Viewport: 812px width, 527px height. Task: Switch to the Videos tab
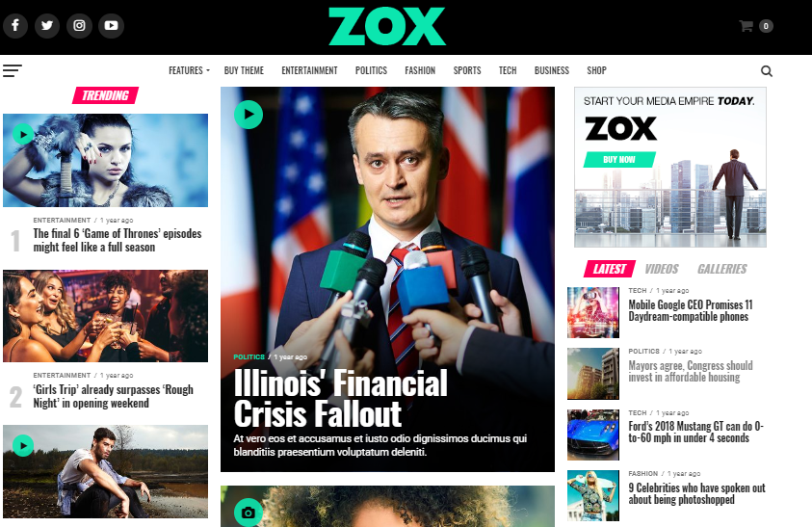[x=662, y=269]
